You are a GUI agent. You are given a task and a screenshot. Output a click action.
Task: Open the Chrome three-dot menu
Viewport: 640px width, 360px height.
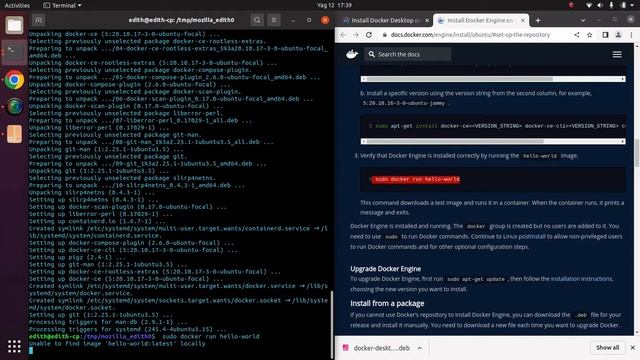[631, 35]
